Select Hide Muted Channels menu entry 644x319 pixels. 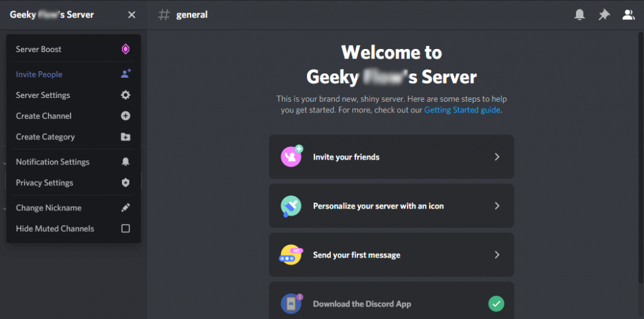[x=73, y=229]
